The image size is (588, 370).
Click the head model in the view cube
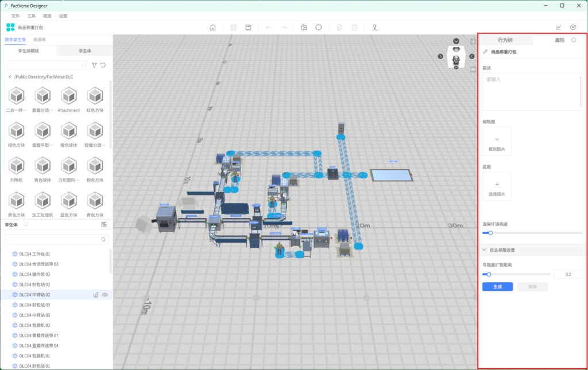pyautogui.click(x=456, y=60)
